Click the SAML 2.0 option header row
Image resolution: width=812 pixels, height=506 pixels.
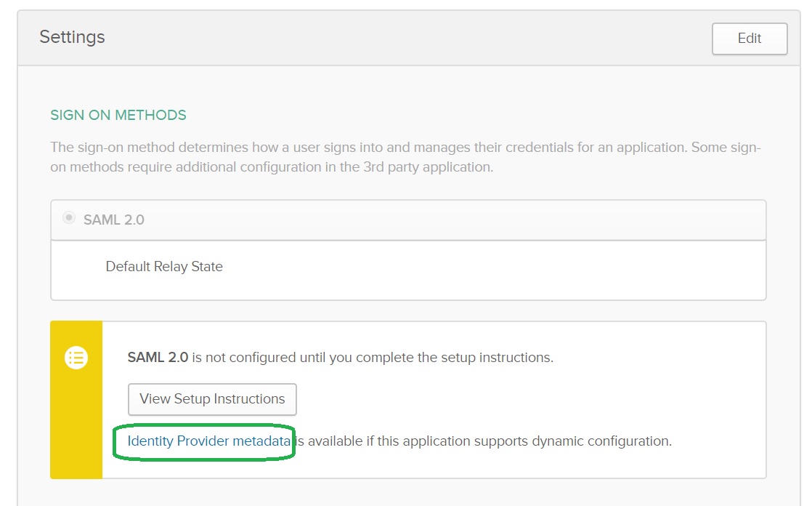(x=436, y=220)
